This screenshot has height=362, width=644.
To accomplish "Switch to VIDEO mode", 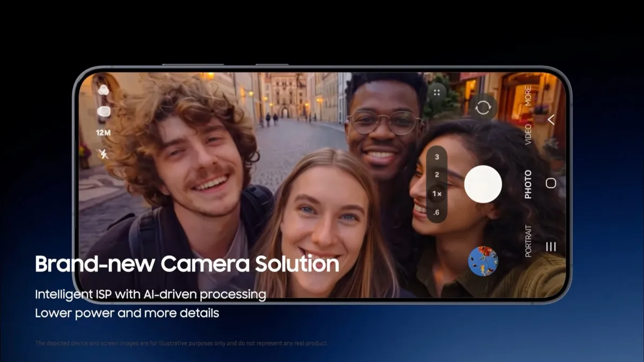I will 528,134.
